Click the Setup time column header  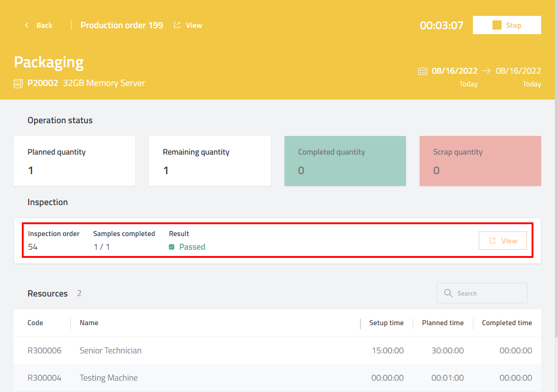coord(386,323)
